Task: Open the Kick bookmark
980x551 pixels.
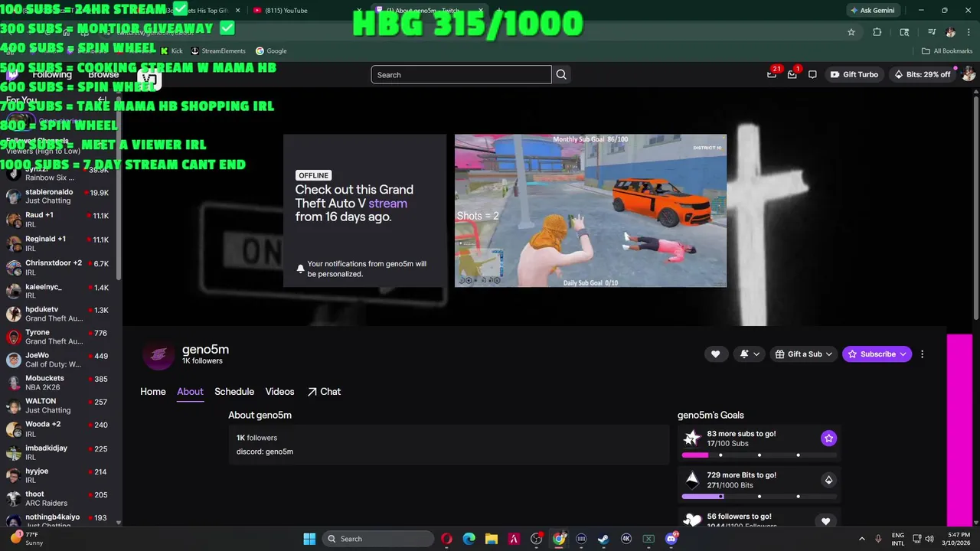Action: pos(171,51)
